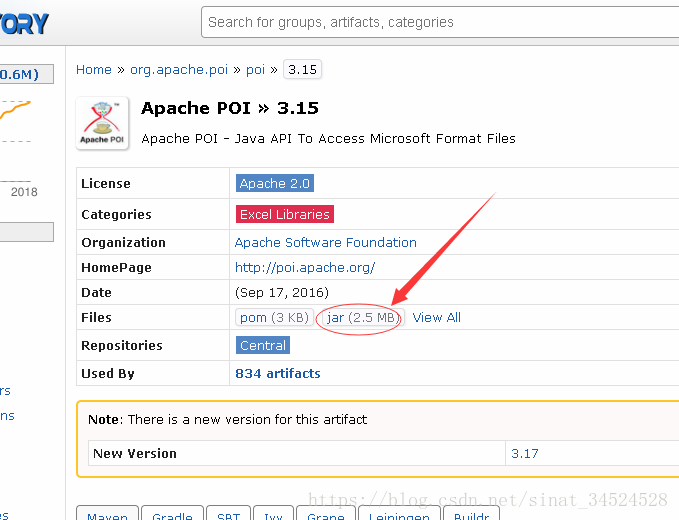Click the Java API description subtitle text

[328, 139]
